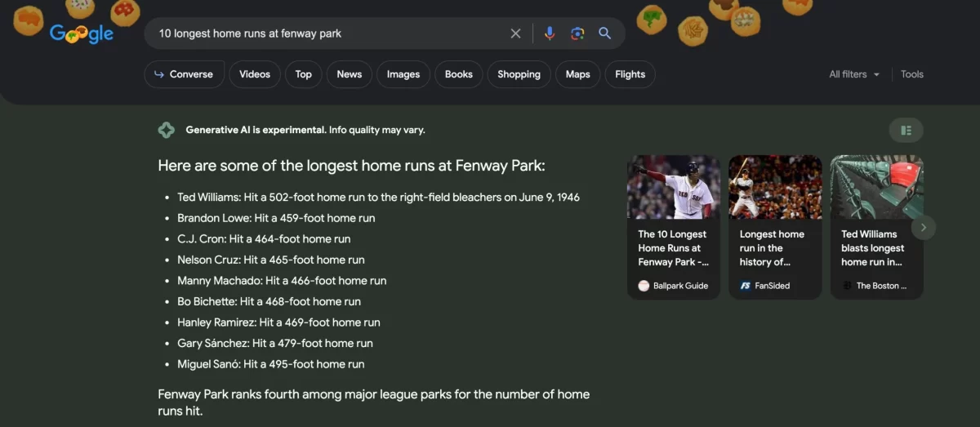Open the All filters dropdown
980x427 pixels.
tap(854, 74)
